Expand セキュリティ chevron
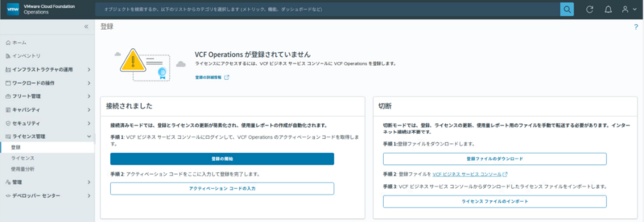644x222 pixels. (x=88, y=123)
